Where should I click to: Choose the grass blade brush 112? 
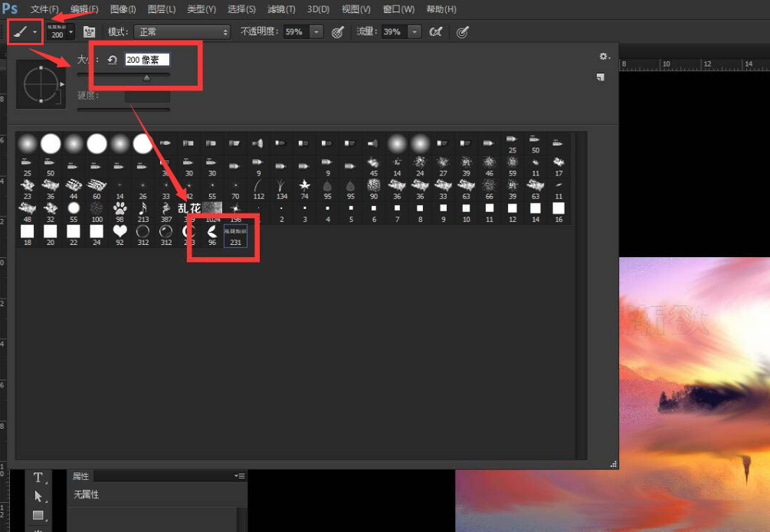(258, 189)
